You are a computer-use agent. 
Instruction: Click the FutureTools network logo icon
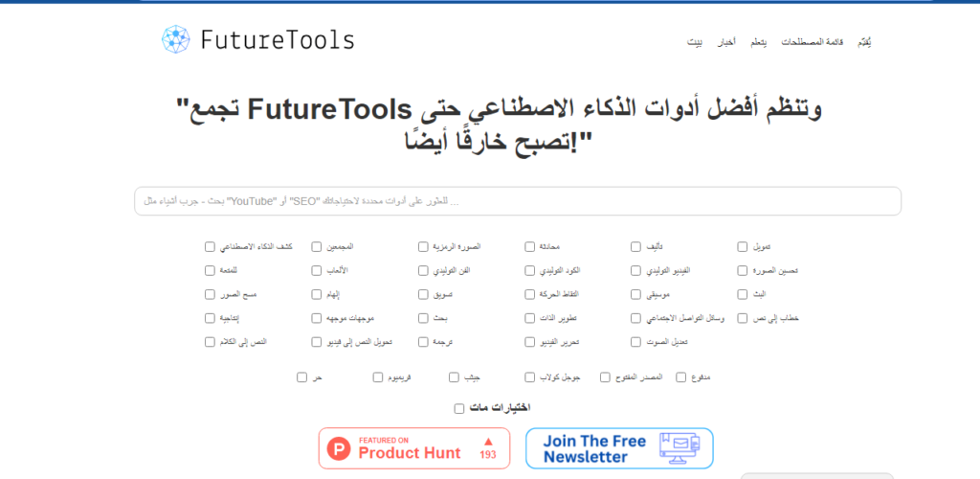177,39
